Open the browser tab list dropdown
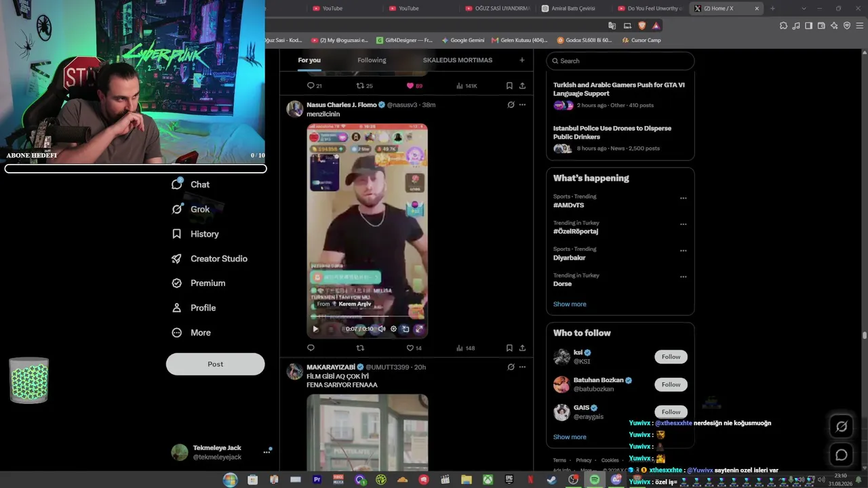The height and width of the screenshot is (488, 868). click(x=804, y=9)
